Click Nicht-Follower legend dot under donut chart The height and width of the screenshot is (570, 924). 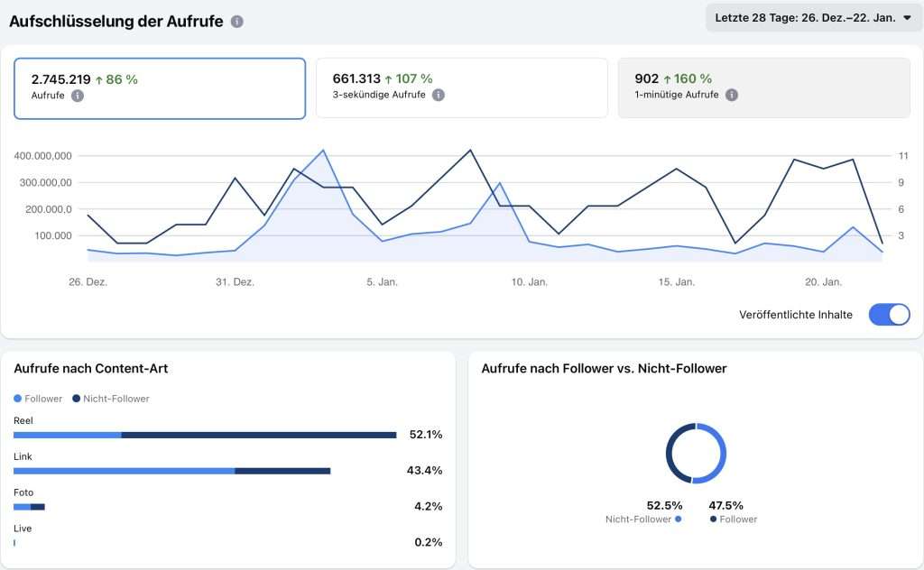(678, 519)
